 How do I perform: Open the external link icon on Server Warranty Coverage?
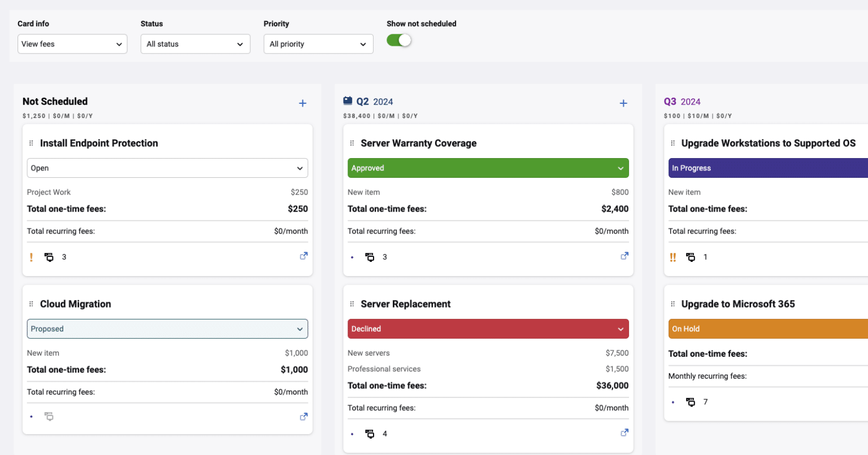point(624,256)
